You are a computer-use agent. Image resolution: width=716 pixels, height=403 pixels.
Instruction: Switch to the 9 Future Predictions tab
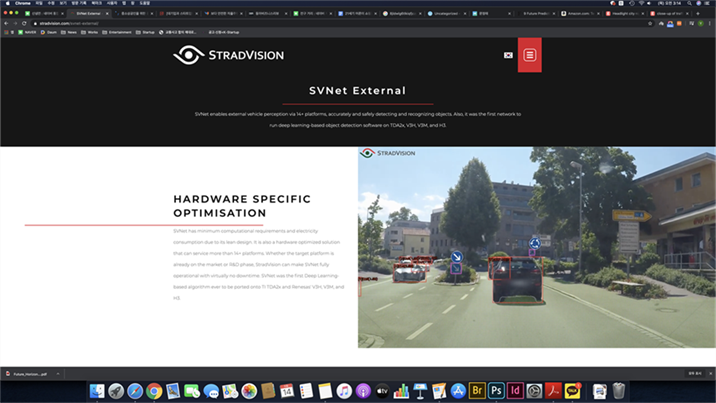(x=535, y=13)
